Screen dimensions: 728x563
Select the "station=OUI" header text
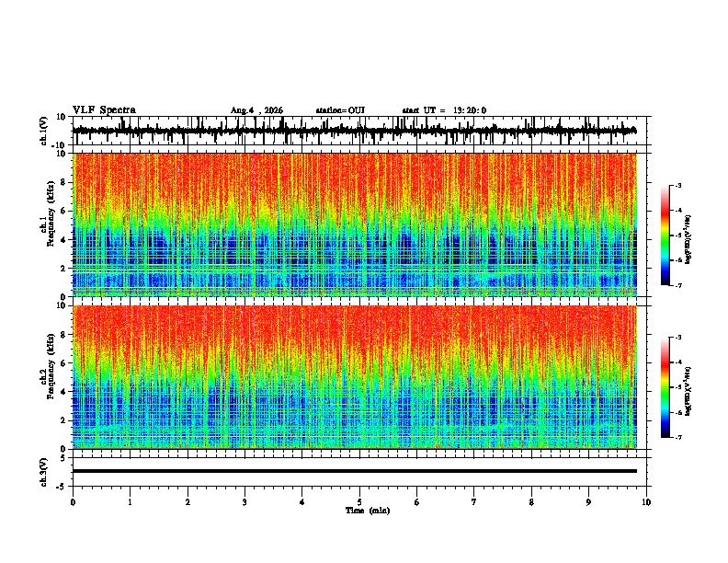tap(340, 110)
